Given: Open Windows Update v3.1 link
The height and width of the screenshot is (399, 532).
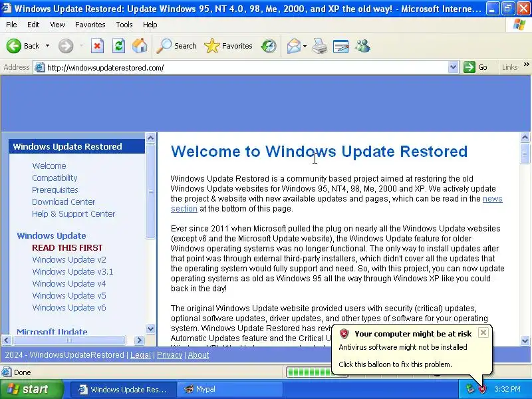Looking at the screenshot, I should pyautogui.click(x=72, y=272).
